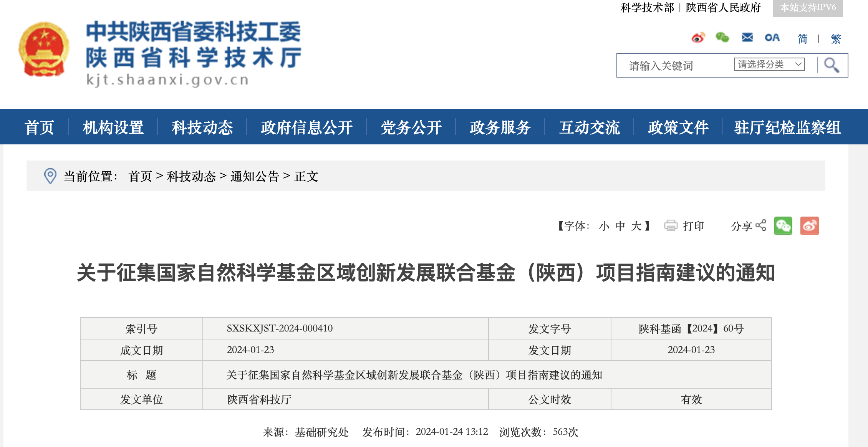Click view count 563次
The image size is (868, 447).
point(565,432)
